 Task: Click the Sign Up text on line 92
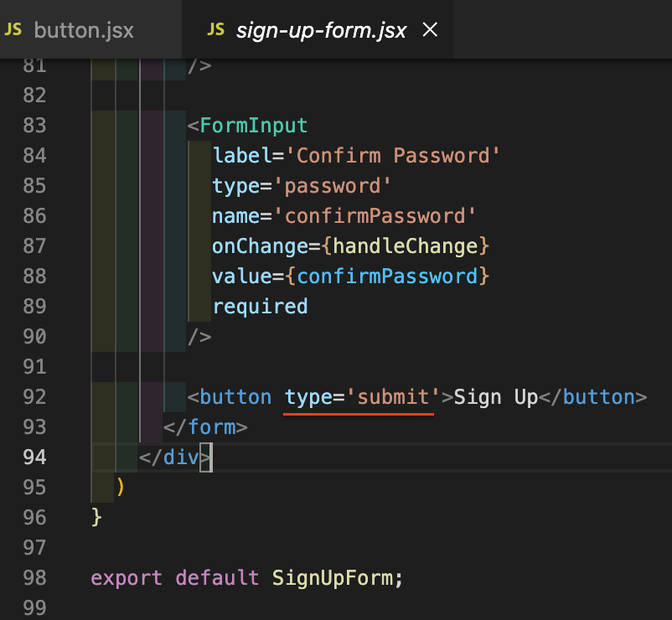tap(496, 397)
